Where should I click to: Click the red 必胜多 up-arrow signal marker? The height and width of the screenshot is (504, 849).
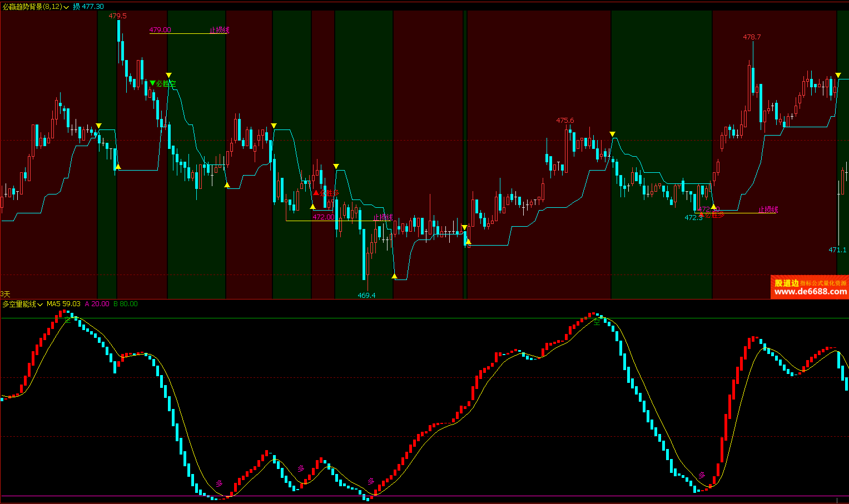316,193
